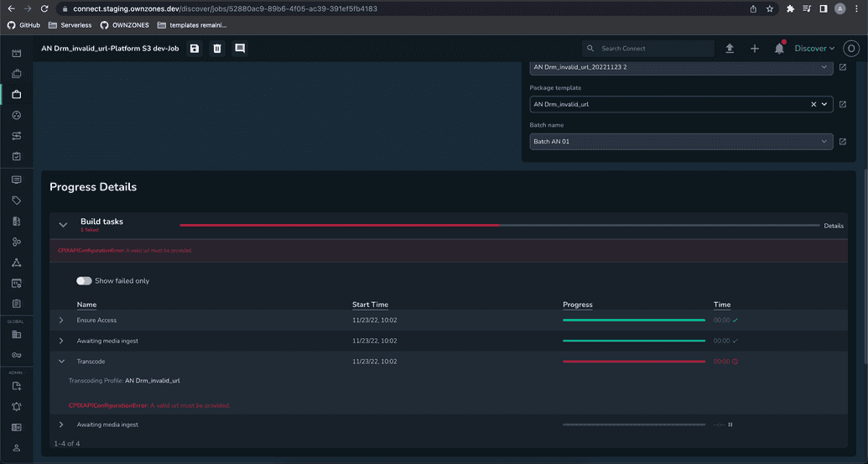Image resolution: width=868 pixels, height=464 pixels.
Task: Click the Ensure Access green progress bar
Action: click(x=634, y=320)
